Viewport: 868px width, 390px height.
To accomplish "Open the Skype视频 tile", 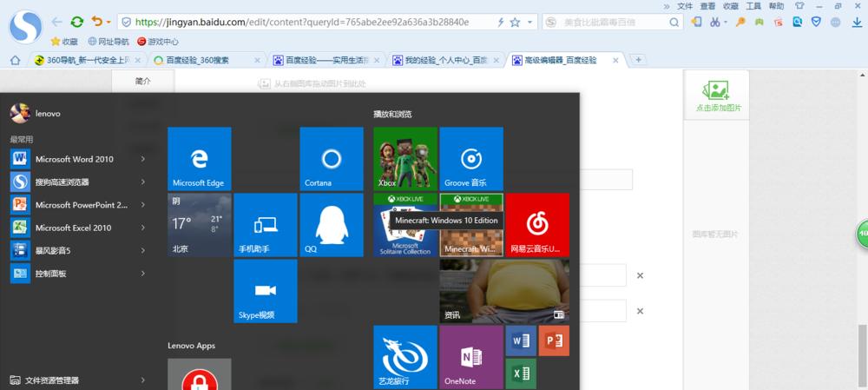I will coord(265,291).
